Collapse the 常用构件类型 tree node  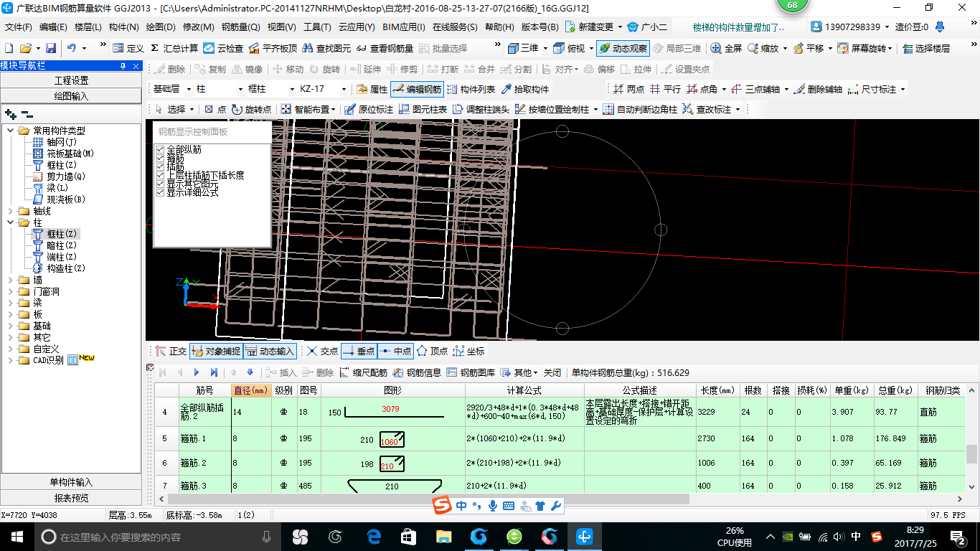[x=11, y=131]
